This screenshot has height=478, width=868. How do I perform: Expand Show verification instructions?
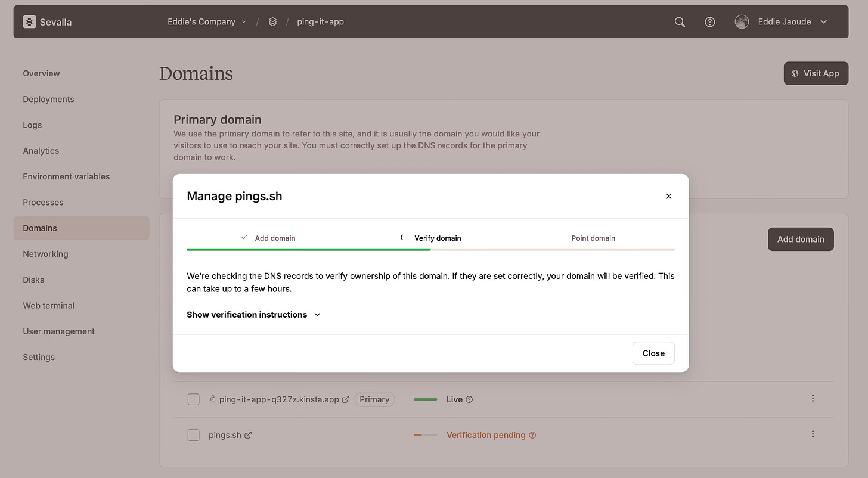(x=254, y=315)
